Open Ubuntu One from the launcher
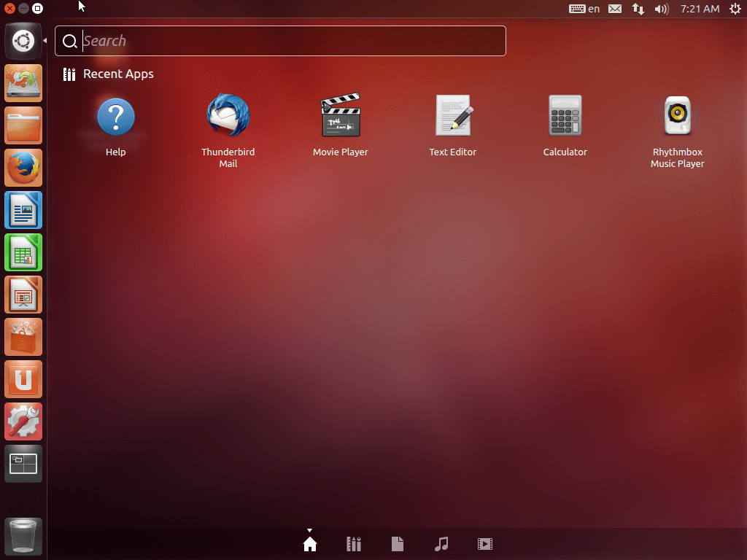 pos(23,379)
